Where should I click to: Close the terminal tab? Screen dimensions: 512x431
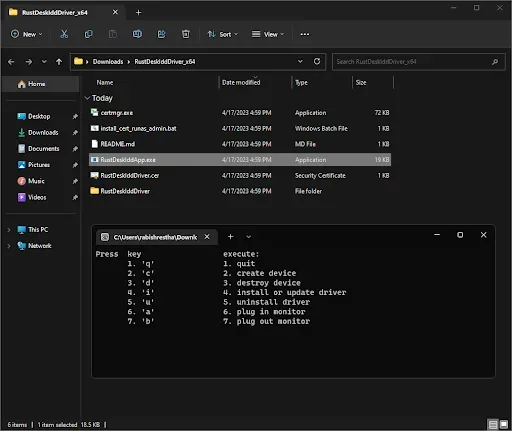coord(207,237)
